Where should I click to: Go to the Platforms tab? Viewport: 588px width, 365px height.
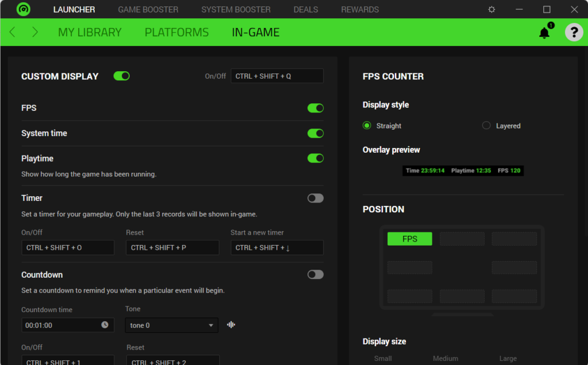(176, 33)
